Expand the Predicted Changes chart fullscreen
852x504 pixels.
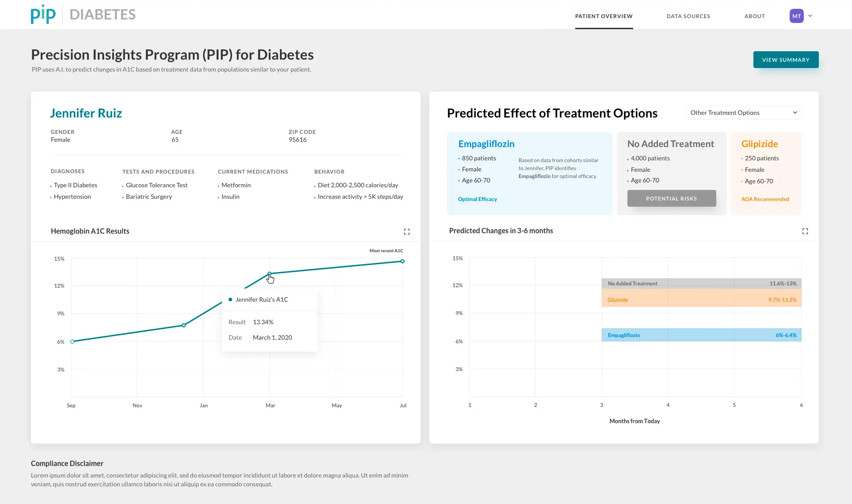click(805, 231)
